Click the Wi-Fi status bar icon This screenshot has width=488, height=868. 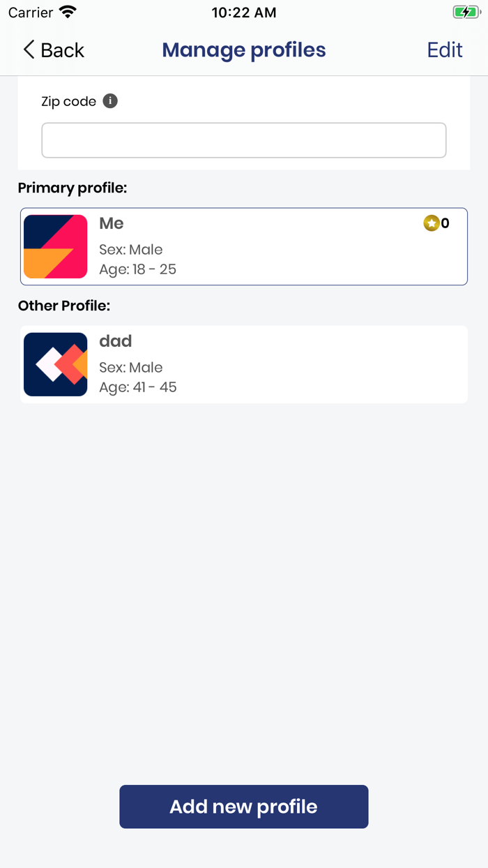68,12
